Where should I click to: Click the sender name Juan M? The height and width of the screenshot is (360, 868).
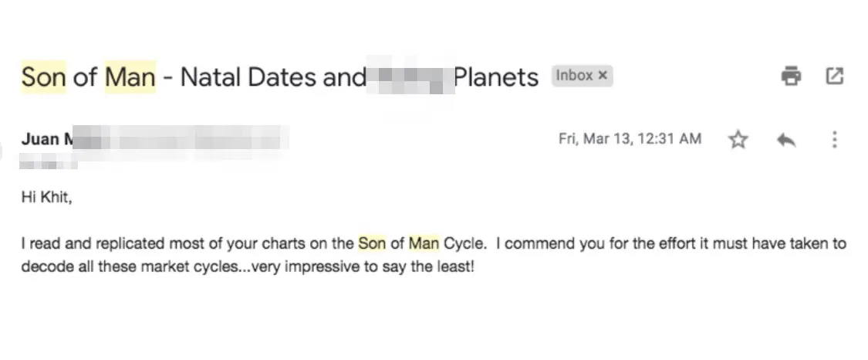47,139
